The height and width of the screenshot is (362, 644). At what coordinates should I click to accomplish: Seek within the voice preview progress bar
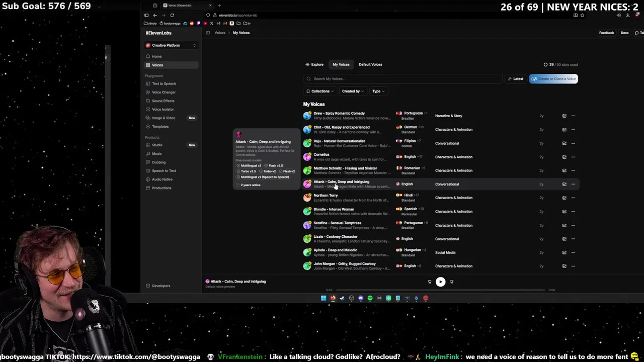[440, 290]
